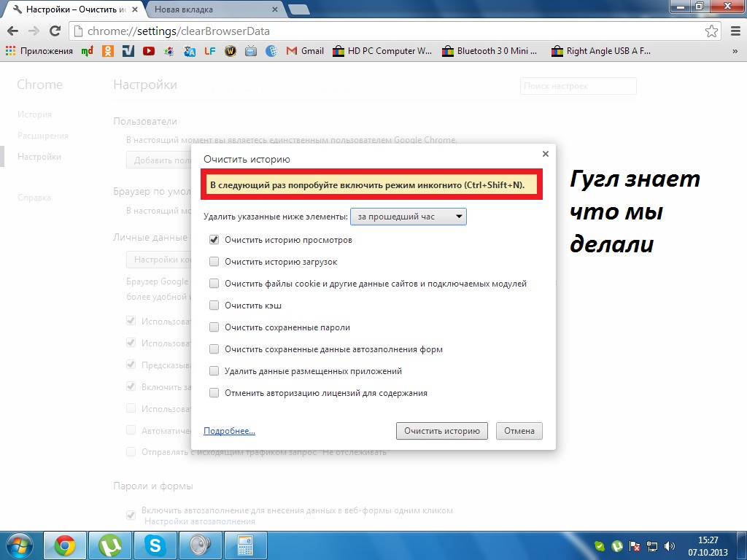Open Google Chrome from the taskbar
Image resolution: width=747 pixels, height=560 pixels.
[x=65, y=545]
